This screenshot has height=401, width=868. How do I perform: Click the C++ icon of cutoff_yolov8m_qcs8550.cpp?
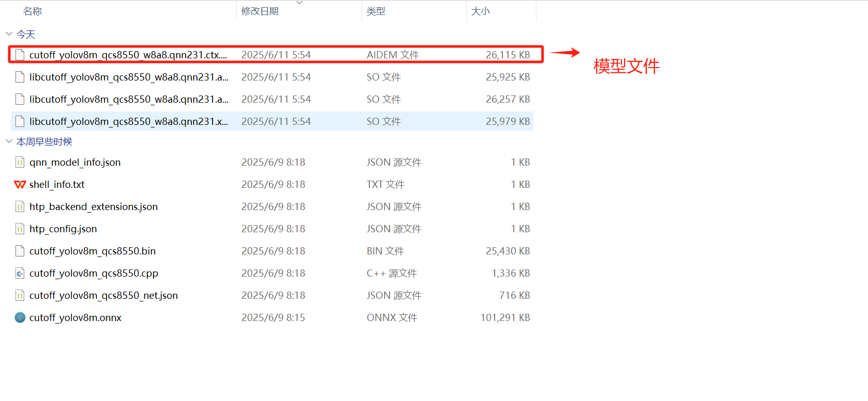pyautogui.click(x=20, y=273)
